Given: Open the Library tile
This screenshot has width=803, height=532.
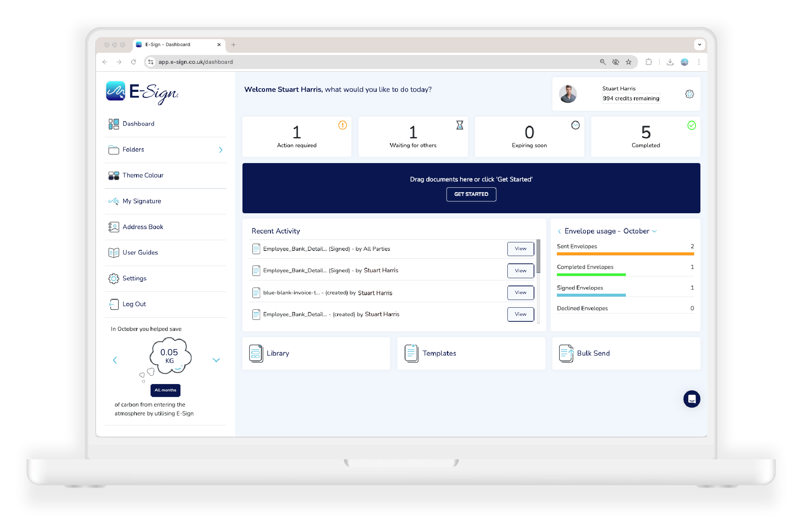Looking at the screenshot, I should (x=316, y=353).
